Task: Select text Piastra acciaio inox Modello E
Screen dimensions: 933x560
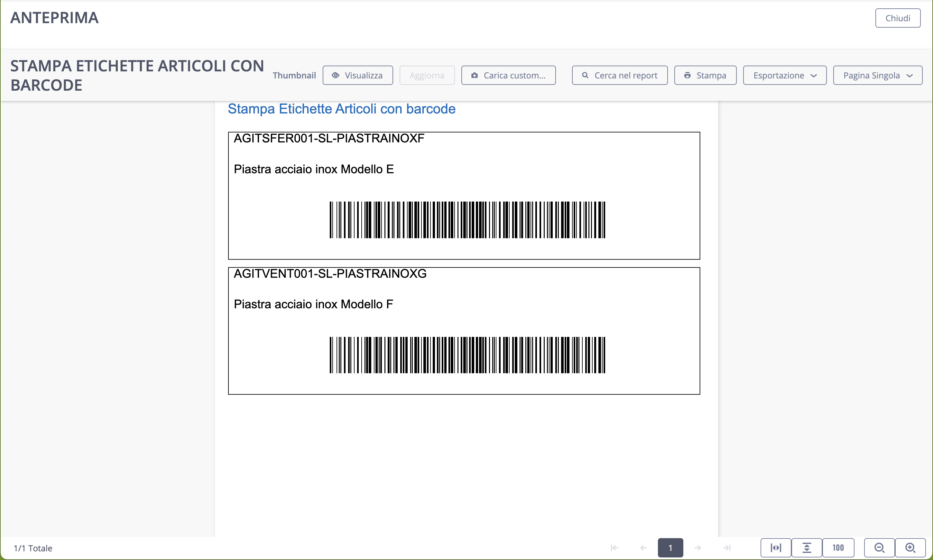Action: tap(314, 169)
